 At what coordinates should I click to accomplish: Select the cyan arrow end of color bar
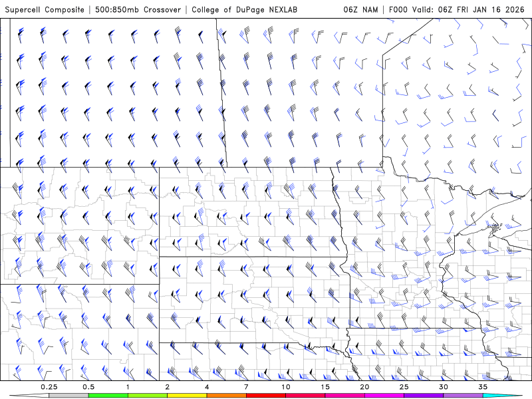pos(502,396)
